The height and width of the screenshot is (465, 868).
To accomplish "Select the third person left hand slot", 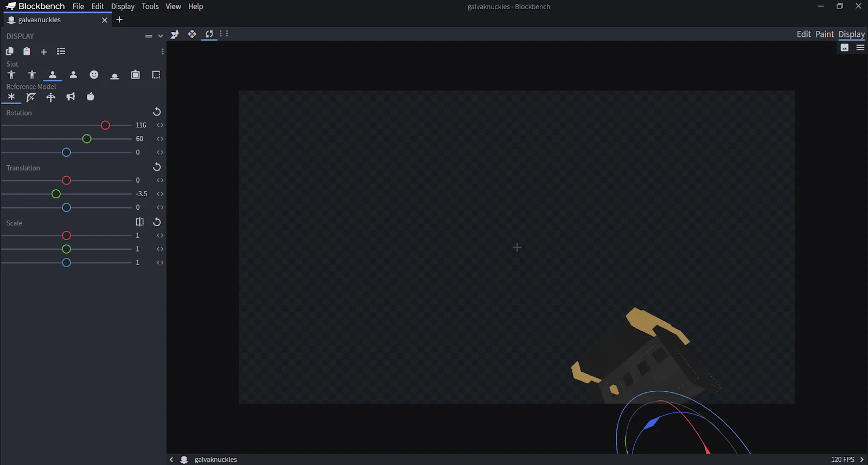I will click(x=32, y=75).
